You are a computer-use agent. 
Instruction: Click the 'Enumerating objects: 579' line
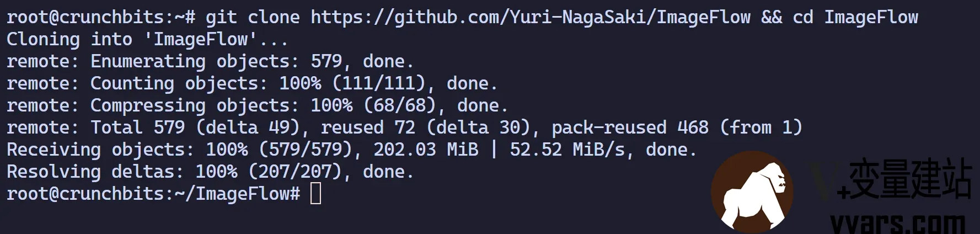[210, 61]
